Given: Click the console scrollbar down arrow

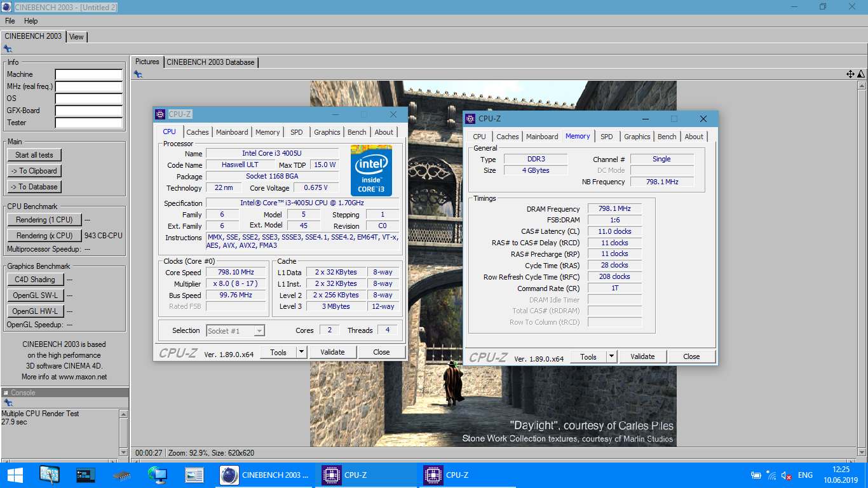Looking at the screenshot, I should 123,452.
